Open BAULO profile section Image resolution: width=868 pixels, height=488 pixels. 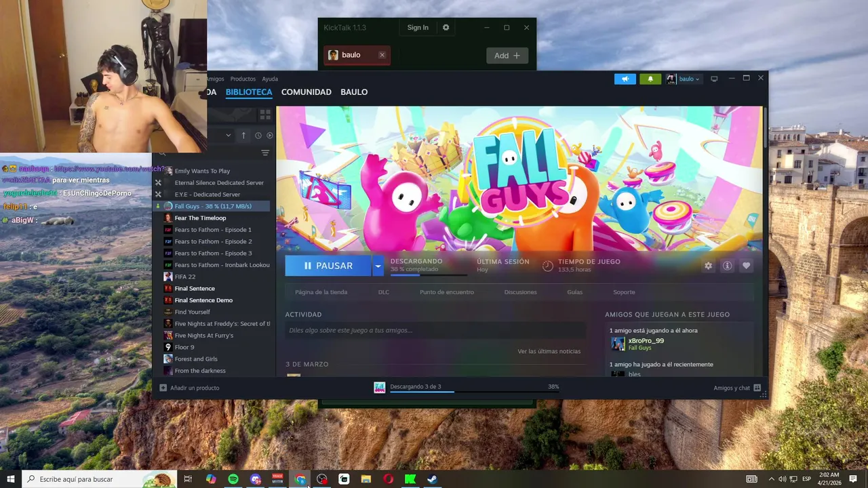[354, 92]
